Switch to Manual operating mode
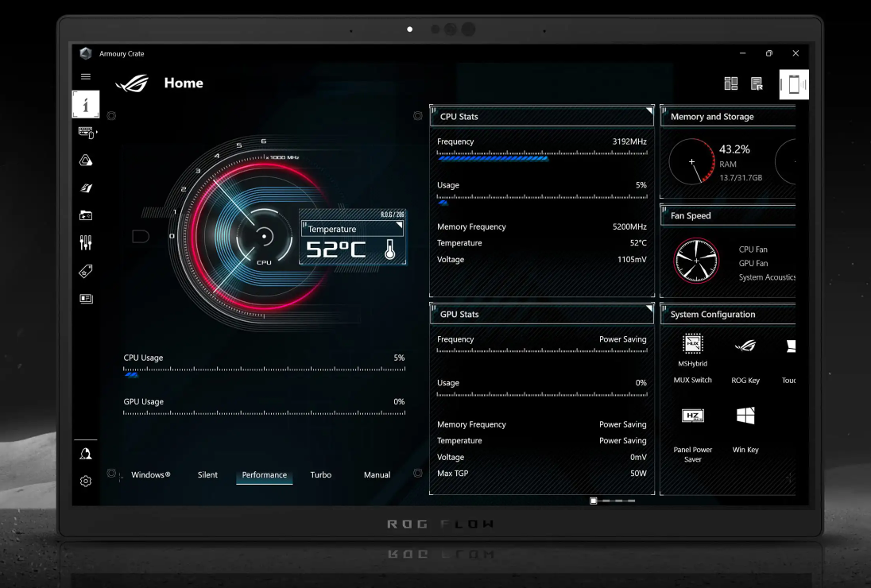871x588 pixels. [377, 475]
